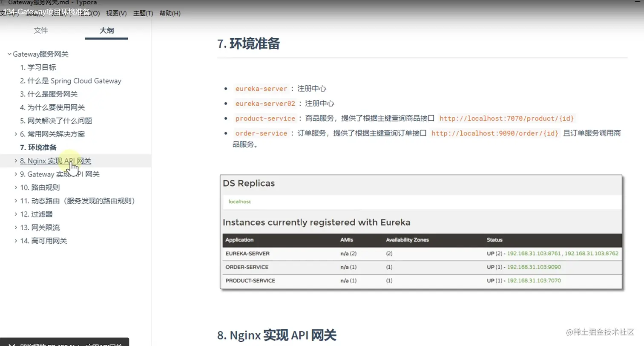Expand chevron beside 9. Gateway 实现 API 网关
This screenshot has width=644, height=346.
tap(16, 174)
